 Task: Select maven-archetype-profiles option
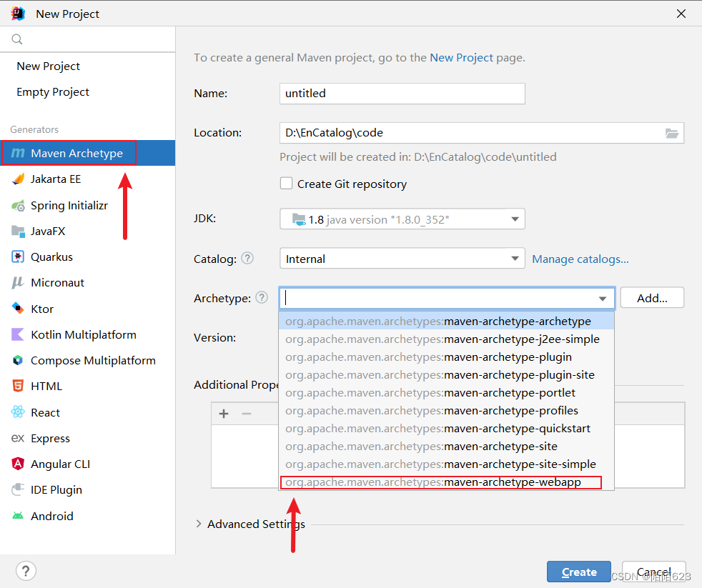(446, 411)
